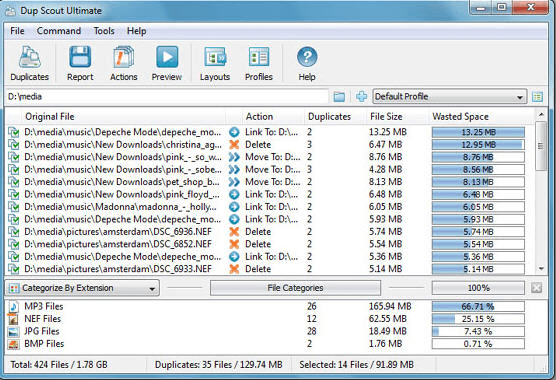Toggle checkbox for pink_-_sobe file row

13,169
